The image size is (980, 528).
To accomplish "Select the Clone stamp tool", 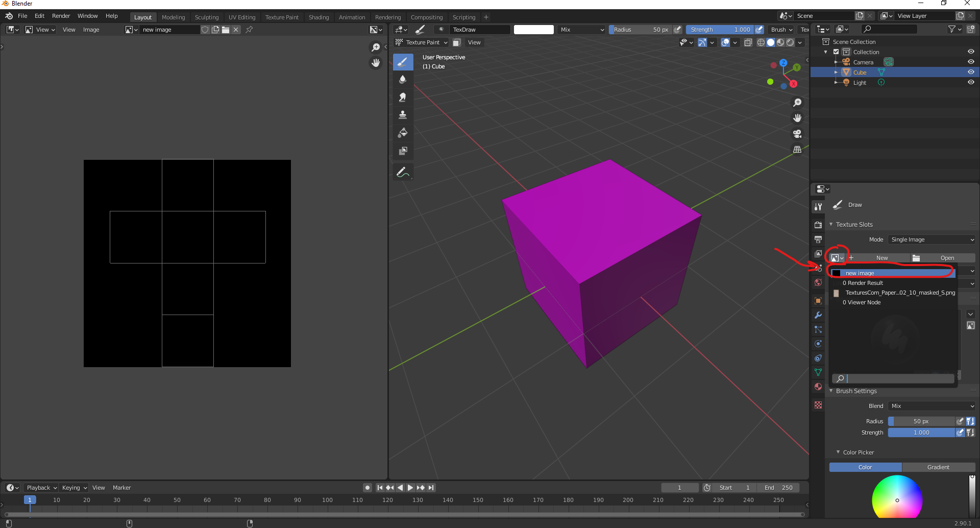I will (x=403, y=115).
